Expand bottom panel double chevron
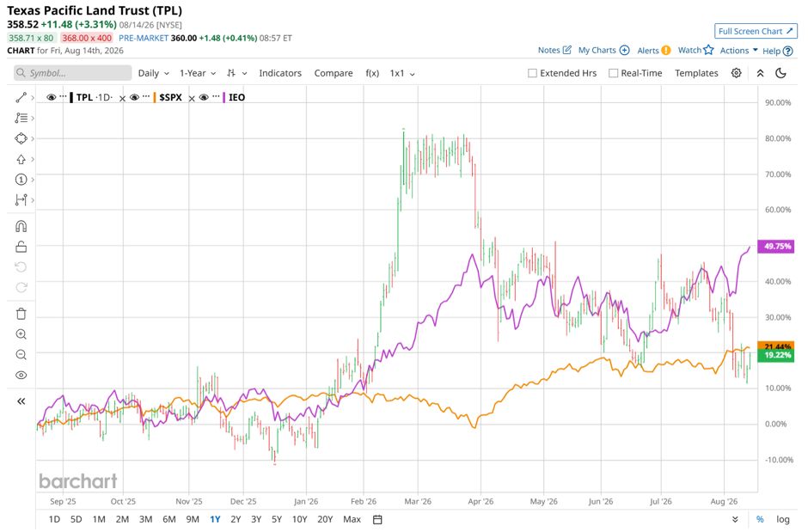The width and height of the screenshot is (808, 532). pos(735,520)
